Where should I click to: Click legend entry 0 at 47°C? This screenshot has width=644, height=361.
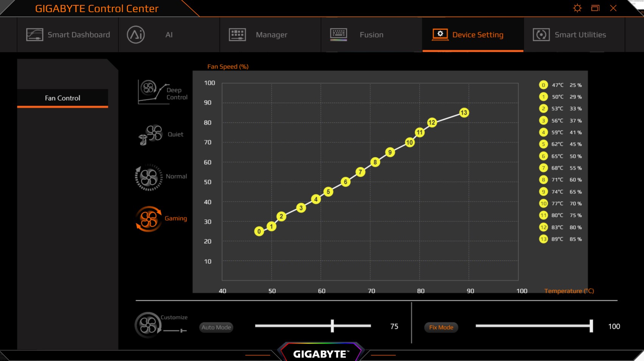560,85
